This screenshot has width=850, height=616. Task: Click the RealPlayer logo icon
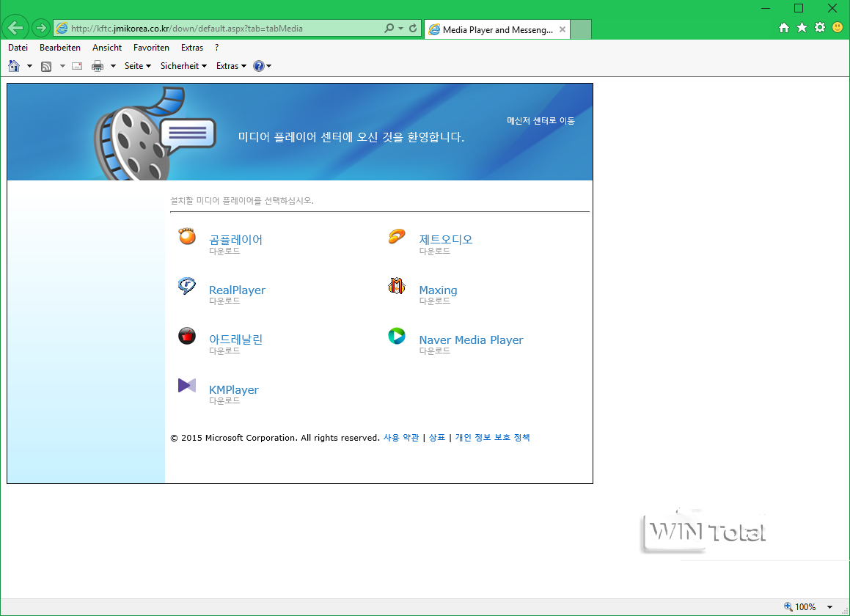coord(187,286)
